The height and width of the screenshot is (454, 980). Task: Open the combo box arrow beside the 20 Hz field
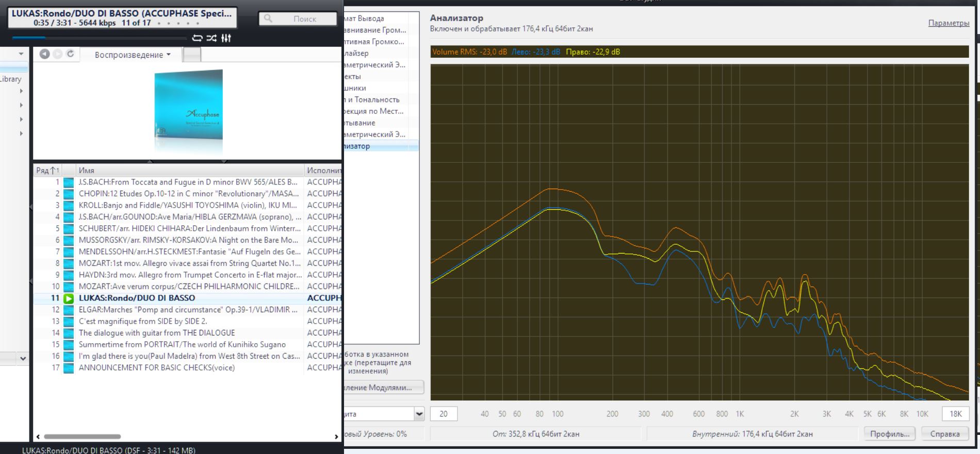(x=419, y=414)
